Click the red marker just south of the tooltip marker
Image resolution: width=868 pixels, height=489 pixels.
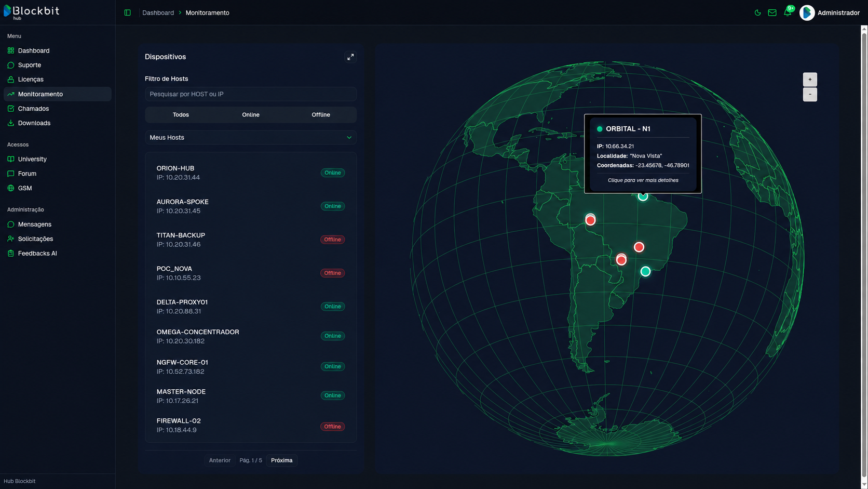(x=639, y=247)
